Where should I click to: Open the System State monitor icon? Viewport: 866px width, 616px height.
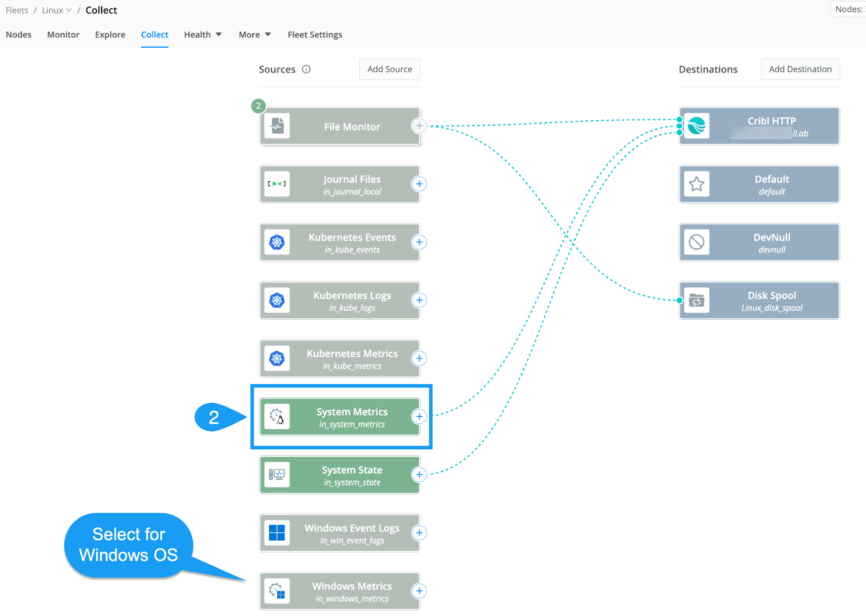[x=277, y=475]
